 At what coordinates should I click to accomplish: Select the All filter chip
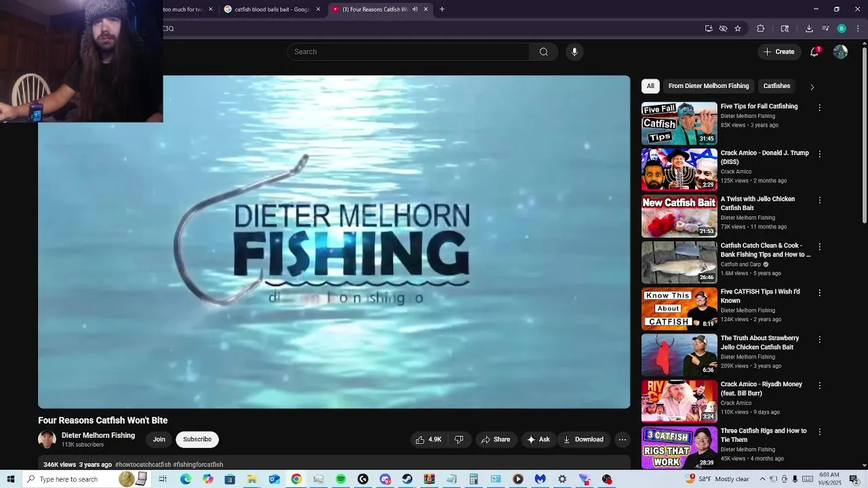pyautogui.click(x=650, y=86)
